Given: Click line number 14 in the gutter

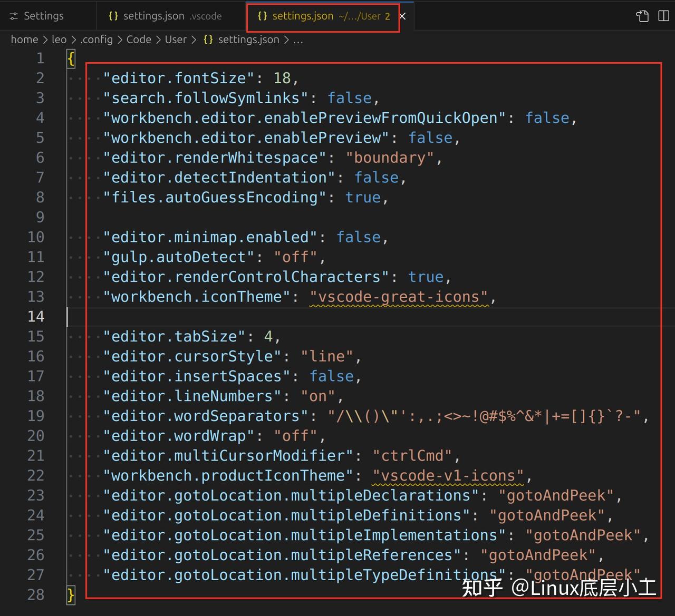Looking at the screenshot, I should point(36,316).
